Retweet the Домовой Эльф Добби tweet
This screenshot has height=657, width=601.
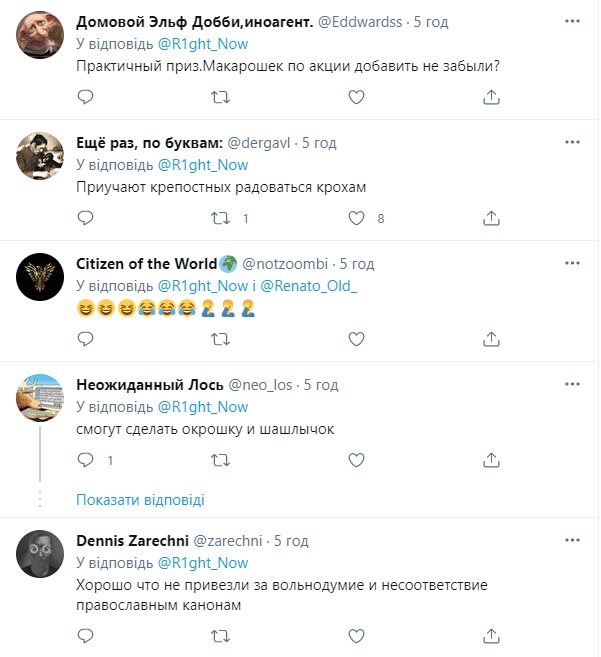pyautogui.click(x=221, y=96)
